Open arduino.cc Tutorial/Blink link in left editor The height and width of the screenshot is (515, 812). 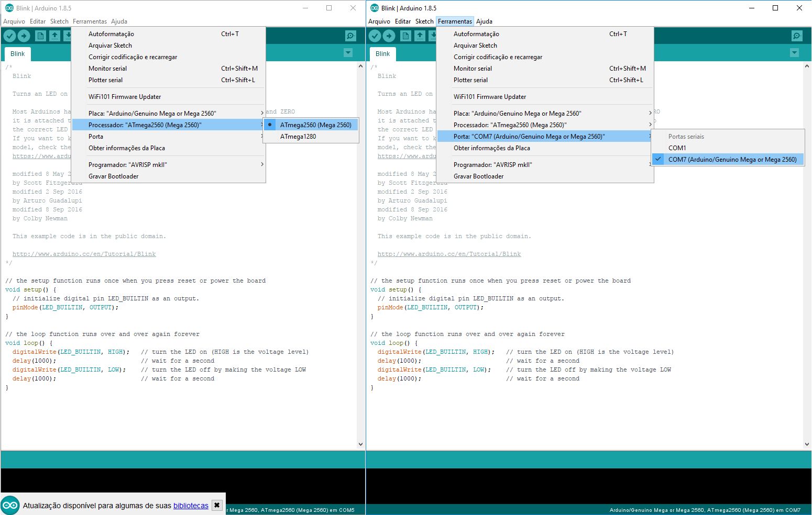84,254
